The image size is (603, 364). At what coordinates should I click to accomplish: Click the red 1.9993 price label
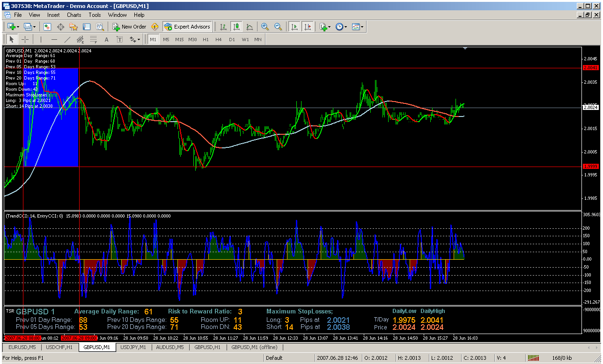coord(591,167)
